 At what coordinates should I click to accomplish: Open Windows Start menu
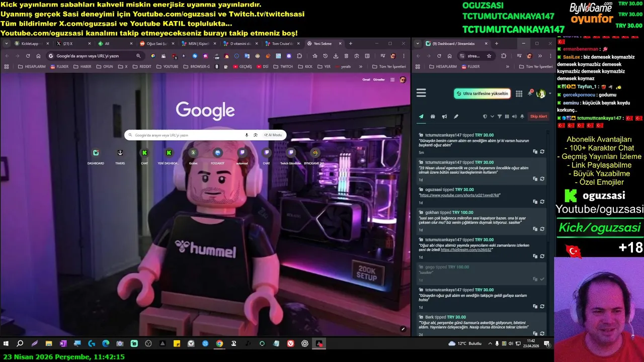click(x=6, y=343)
